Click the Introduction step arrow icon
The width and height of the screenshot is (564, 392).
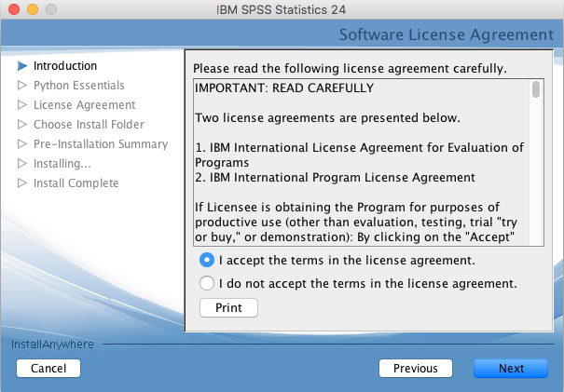pos(22,66)
